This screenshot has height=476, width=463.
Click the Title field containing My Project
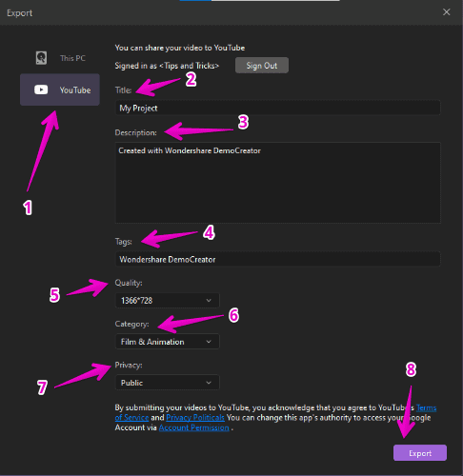pos(277,108)
